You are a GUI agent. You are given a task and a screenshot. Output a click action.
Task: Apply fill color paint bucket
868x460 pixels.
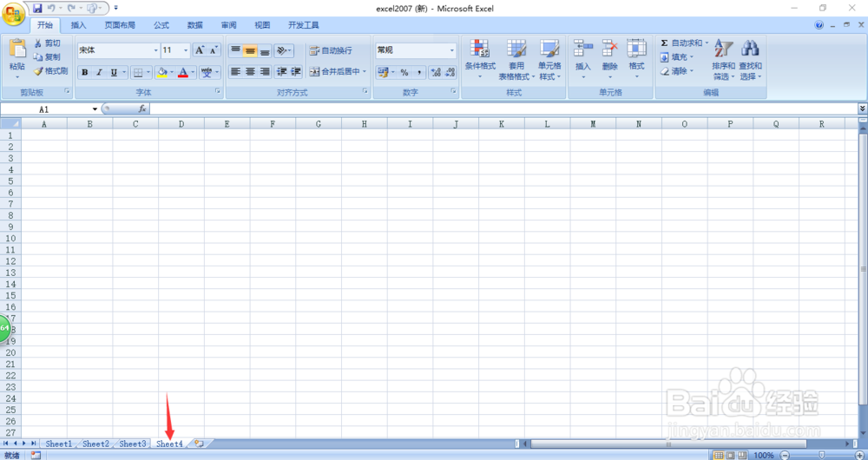[x=161, y=73]
